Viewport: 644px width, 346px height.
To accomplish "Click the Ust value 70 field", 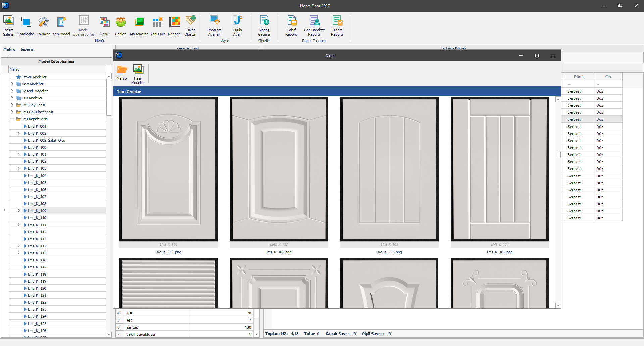I will point(221,313).
